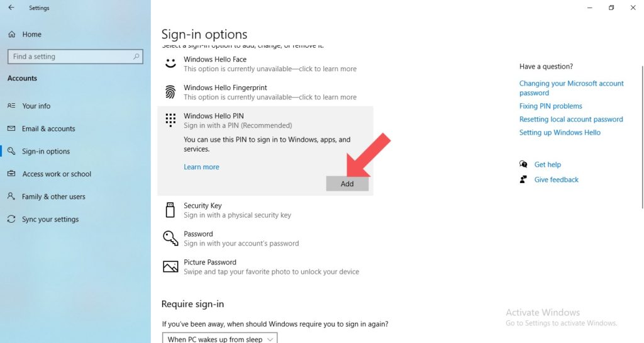Click the Add button for Windows Hello PIN

click(347, 184)
